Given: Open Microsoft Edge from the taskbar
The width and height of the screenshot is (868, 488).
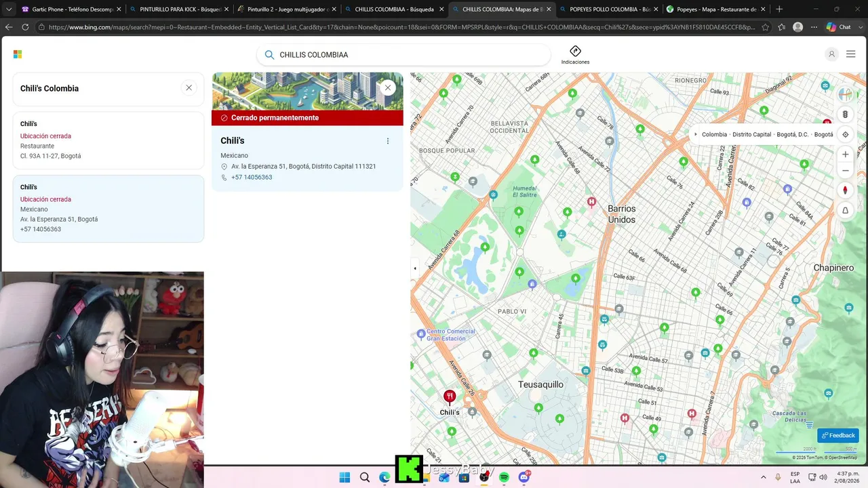Looking at the screenshot, I should [x=384, y=477].
